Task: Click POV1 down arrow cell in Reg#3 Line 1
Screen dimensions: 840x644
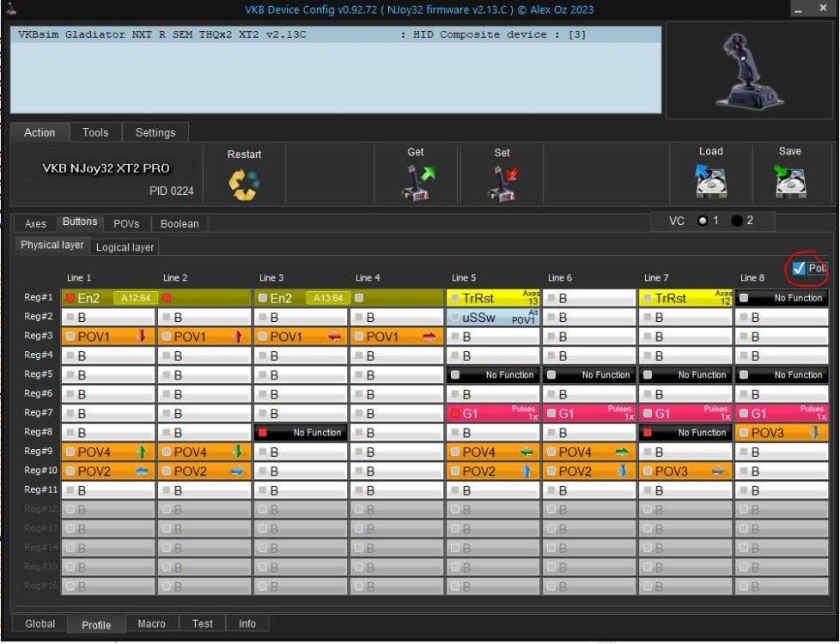Action: (x=108, y=337)
